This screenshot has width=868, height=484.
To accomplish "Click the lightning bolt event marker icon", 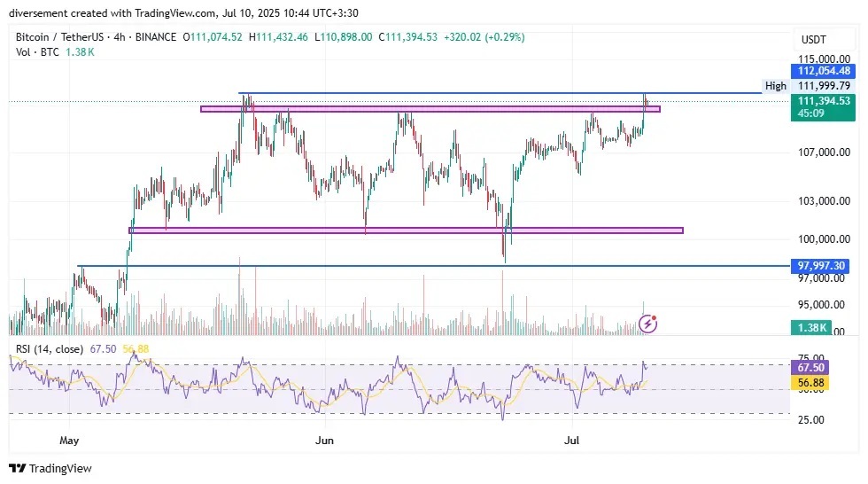I will [x=648, y=324].
